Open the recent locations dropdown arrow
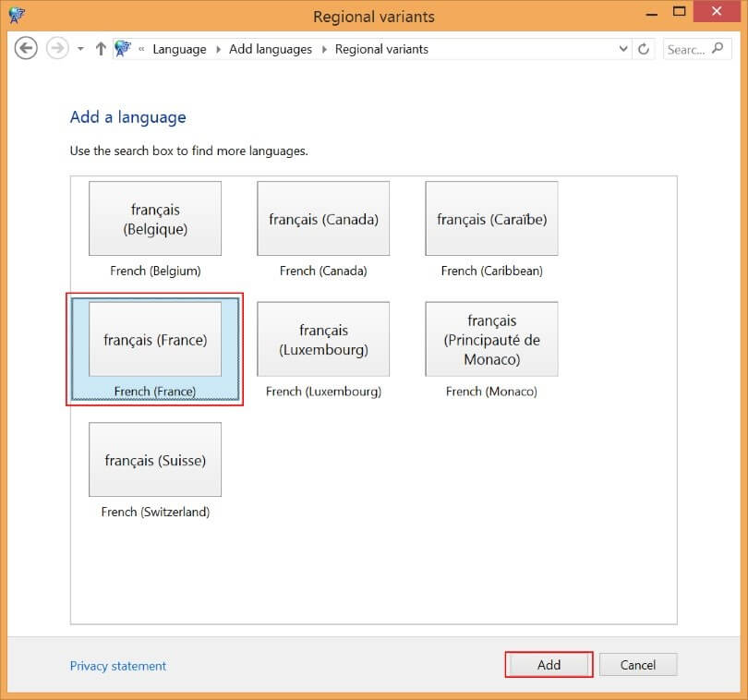Viewport: 748px width, 700px height. coord(80,49)
